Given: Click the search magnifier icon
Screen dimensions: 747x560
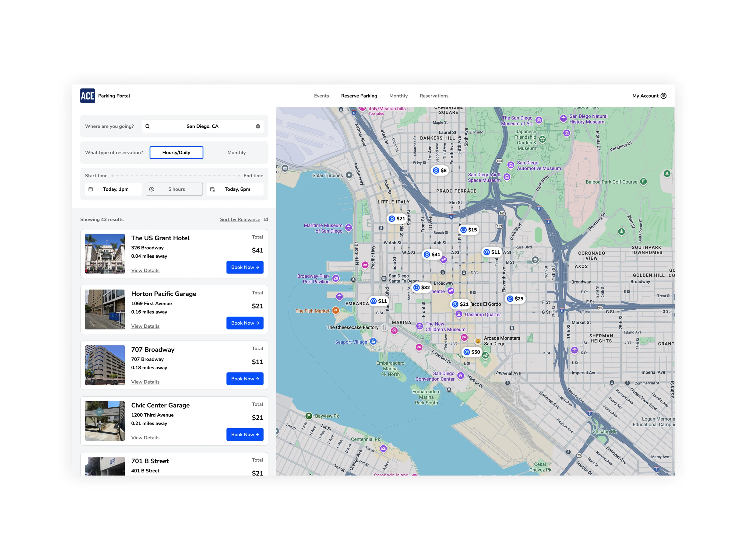Looking at the screenshot, I should 148,126.
